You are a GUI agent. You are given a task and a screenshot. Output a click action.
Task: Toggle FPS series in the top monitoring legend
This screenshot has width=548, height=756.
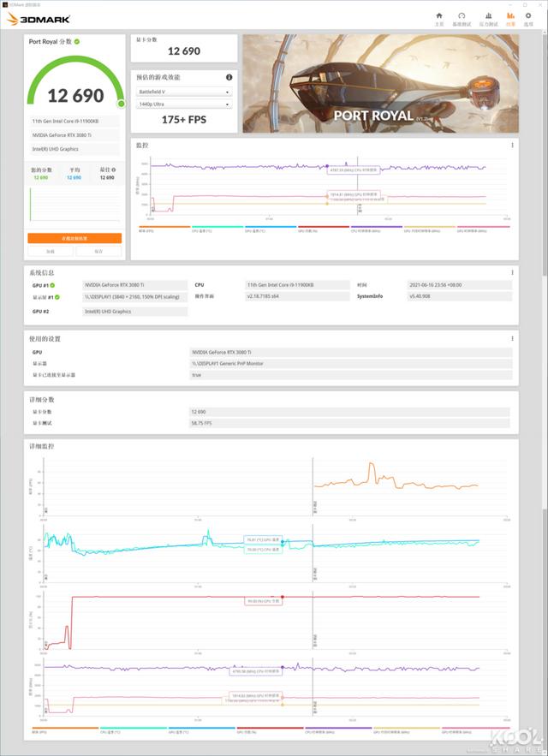164,229
